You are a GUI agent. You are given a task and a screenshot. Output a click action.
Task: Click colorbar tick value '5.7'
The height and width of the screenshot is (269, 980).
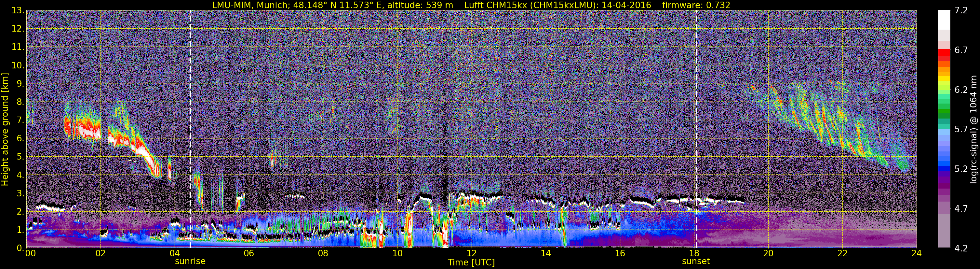pos(961,130)
